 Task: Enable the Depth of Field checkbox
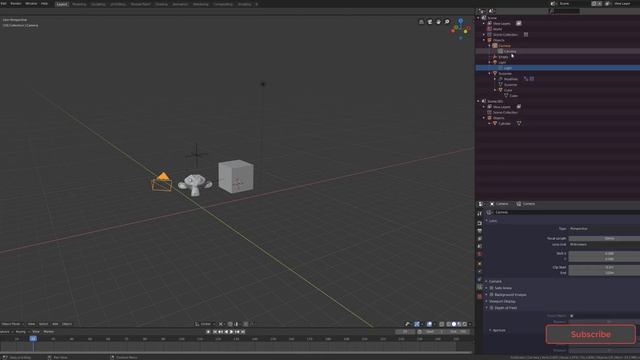tap(491, 308)
